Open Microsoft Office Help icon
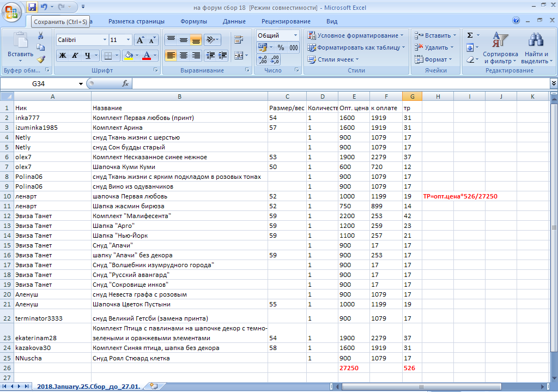This screenshot has width=558, height=392. tap(516, 21)
